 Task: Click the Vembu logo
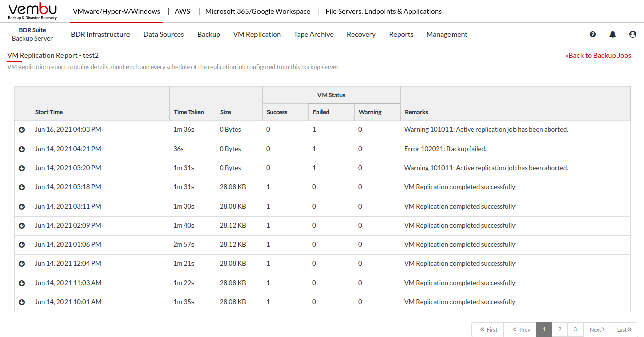tap(33, 11)
